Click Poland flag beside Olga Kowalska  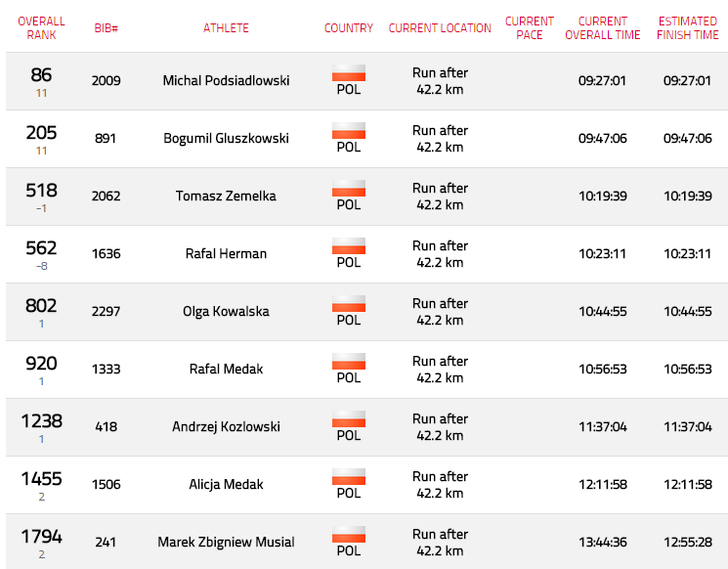(x=349, y=303)
